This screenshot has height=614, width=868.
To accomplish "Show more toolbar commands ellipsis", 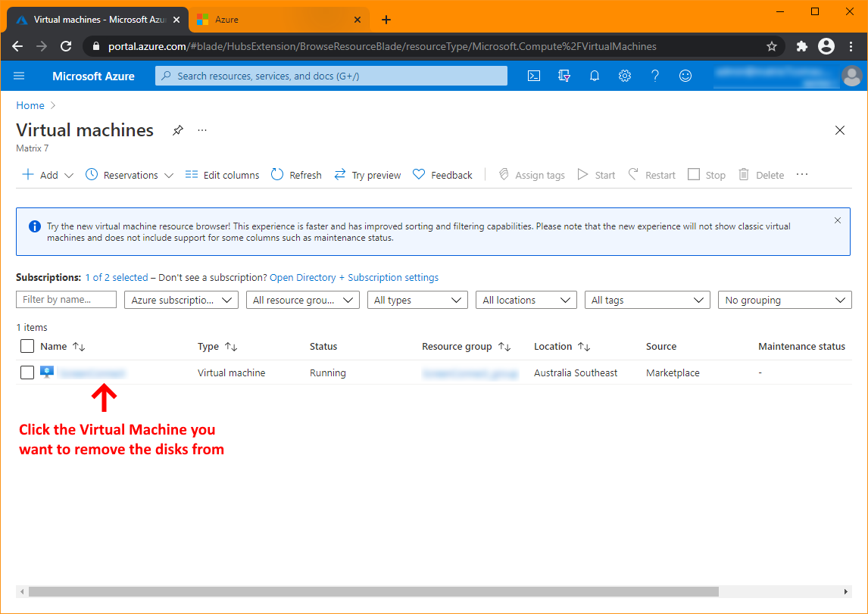I will click(802, 175).
